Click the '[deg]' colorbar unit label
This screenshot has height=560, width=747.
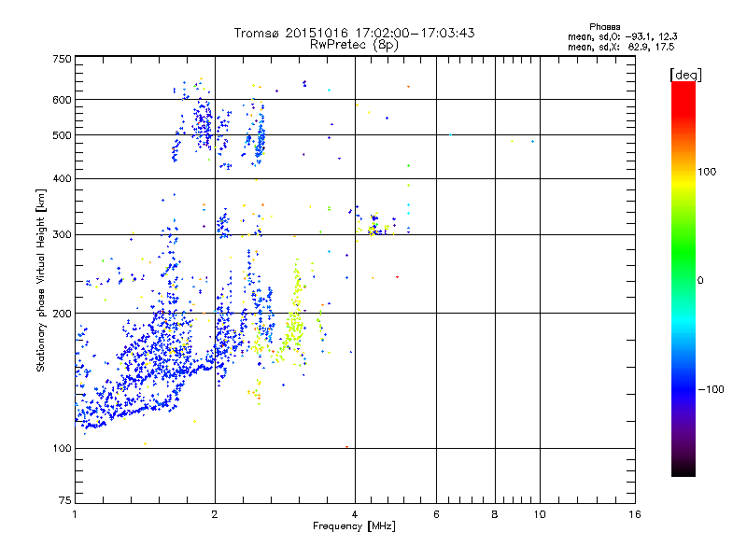[x=685, y=75]
